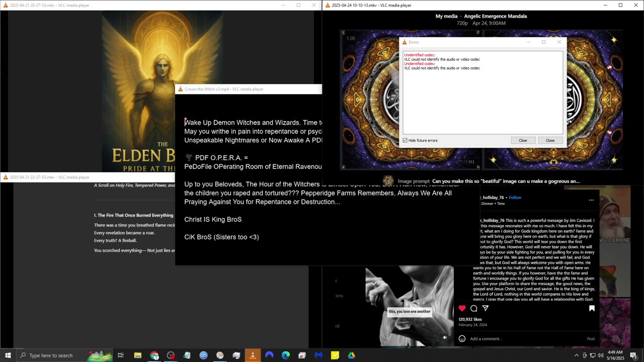Click the screen recorder taskbar icon
This screenshot has height=362, width=644.
pos(171,355)
